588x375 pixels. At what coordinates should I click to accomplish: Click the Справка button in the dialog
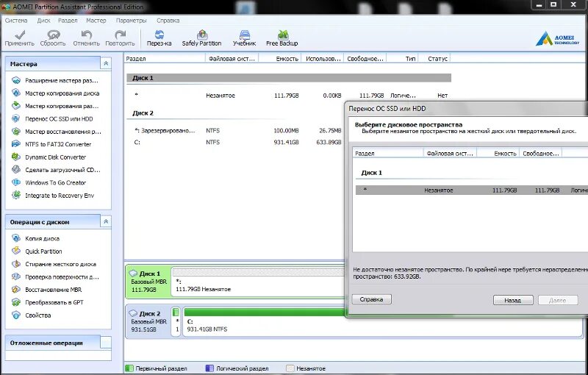click(x=372, y=299)
